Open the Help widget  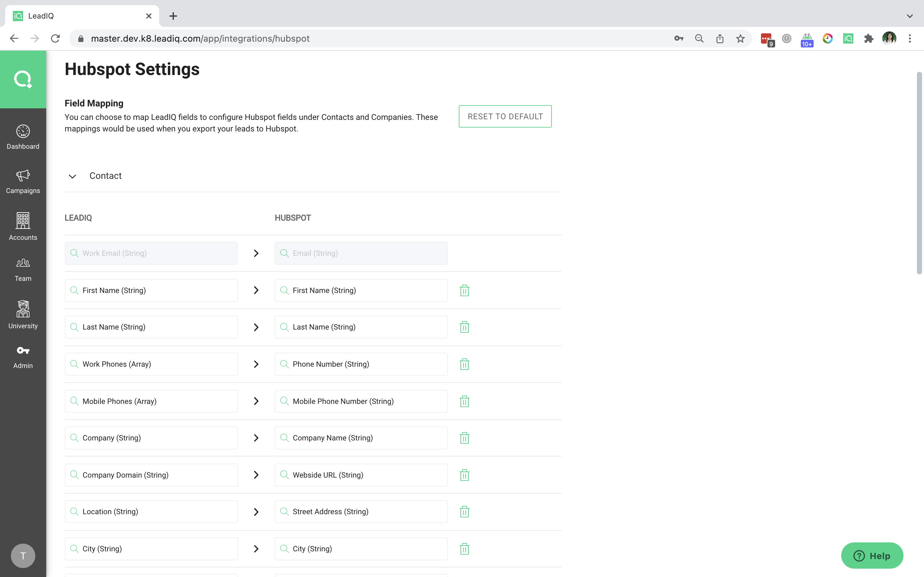pos(872,555)
